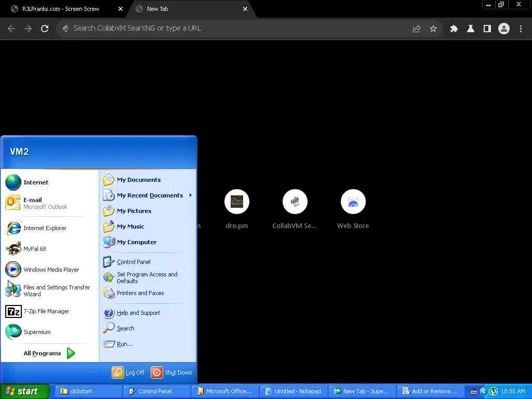Open the Web Store shortcut
Image resolution: width=532 pixels, height=399 pixels.
coord(353,209)
